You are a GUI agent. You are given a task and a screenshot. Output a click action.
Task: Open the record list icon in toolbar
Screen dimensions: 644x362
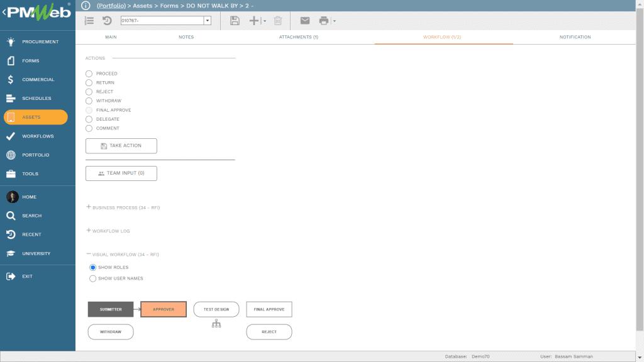click(89, 21)
